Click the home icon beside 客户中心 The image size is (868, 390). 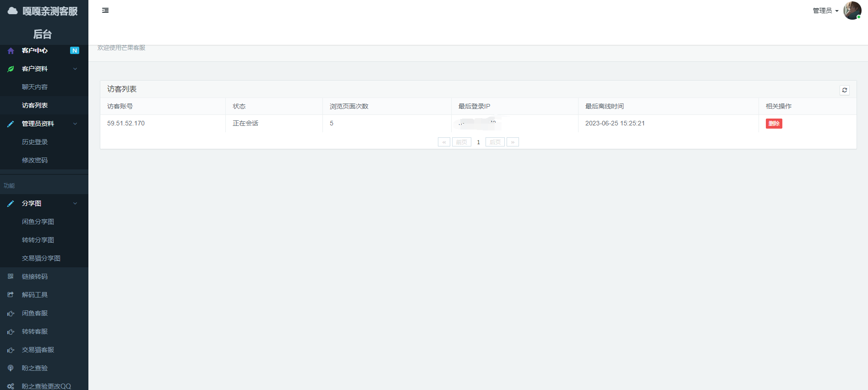pos(11,51)
